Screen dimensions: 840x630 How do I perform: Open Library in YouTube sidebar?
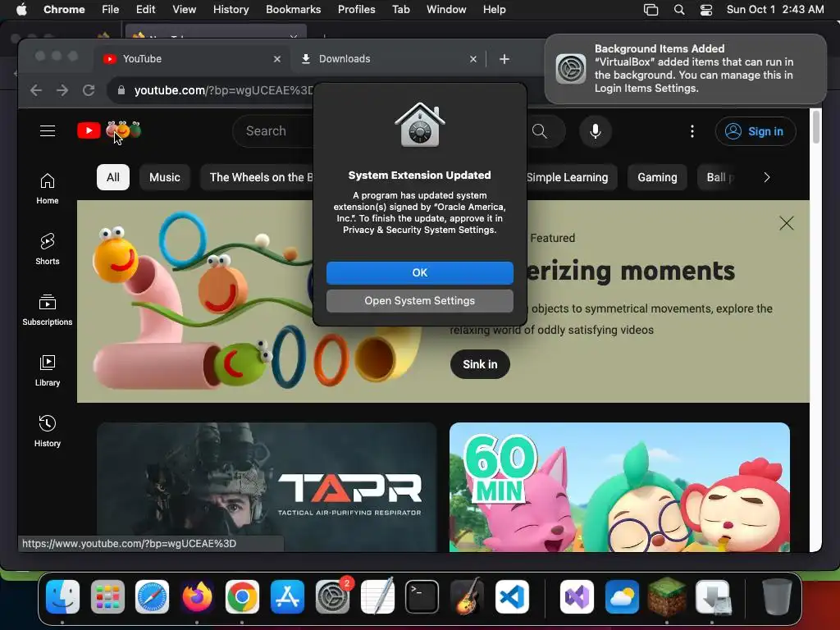(x=48, y=371)
